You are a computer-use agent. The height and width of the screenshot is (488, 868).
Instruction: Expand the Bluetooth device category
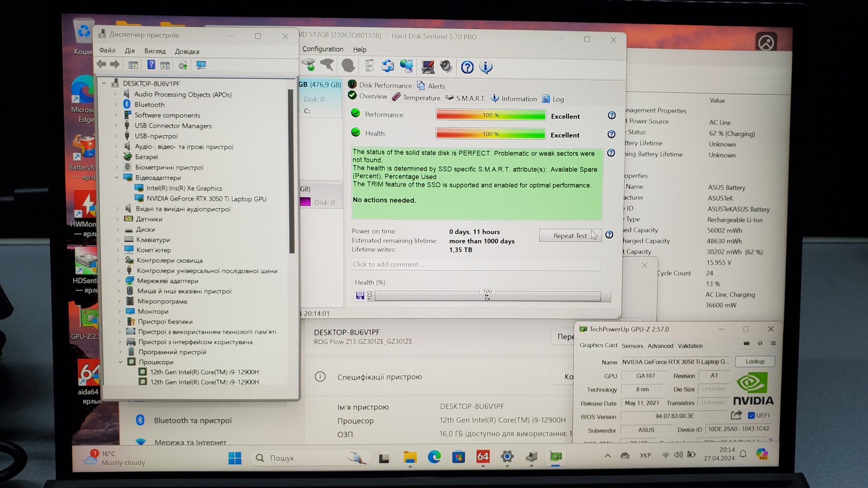116,104
